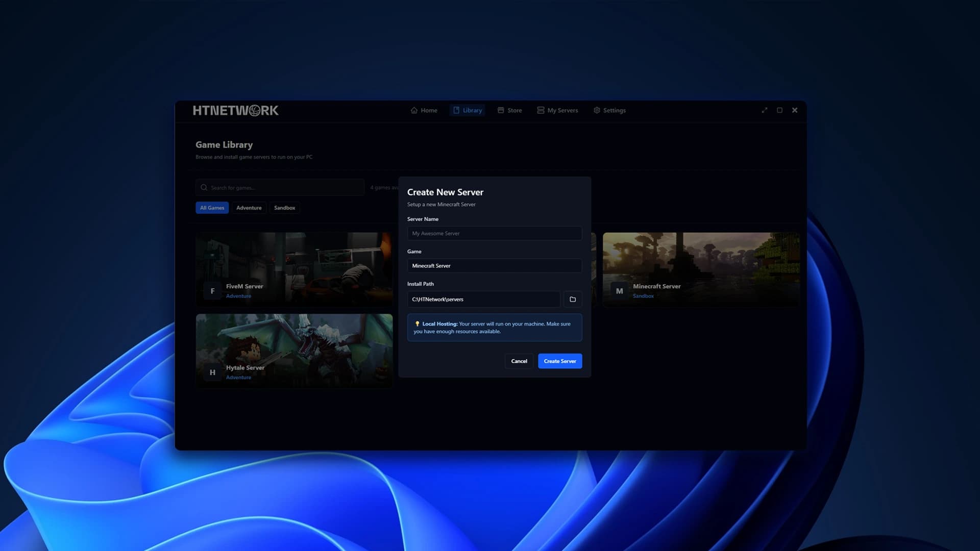Open the Minecraft Server game card
The image size is (980, 551).
(x=701, y=269)
